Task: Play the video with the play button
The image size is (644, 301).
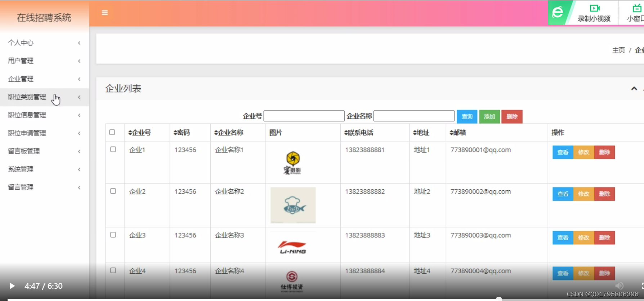Action: pos(12,286)
